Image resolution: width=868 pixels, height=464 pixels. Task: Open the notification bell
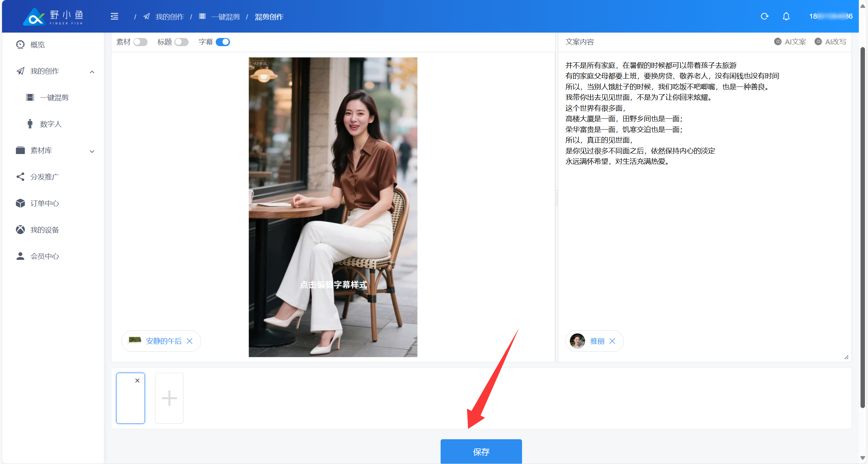786,16
